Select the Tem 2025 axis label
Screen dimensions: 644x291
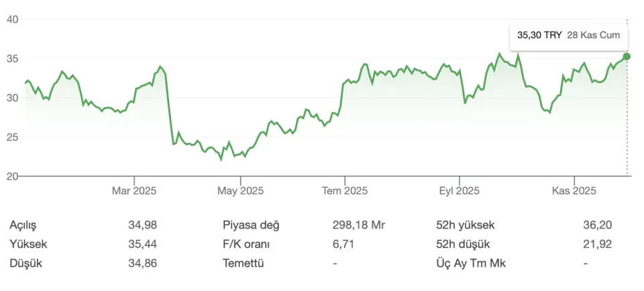click(x=344, y=191)
